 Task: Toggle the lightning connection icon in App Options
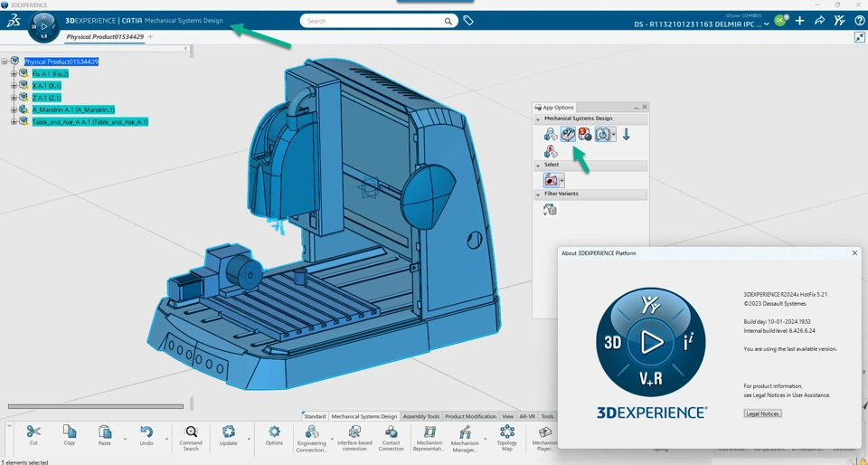tap(551, 151)
